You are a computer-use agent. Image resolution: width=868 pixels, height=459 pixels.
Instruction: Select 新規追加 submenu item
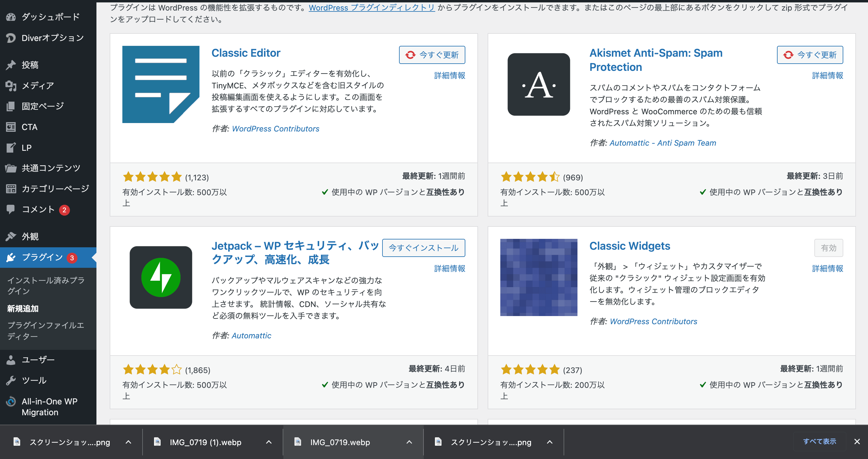[23, 308]
